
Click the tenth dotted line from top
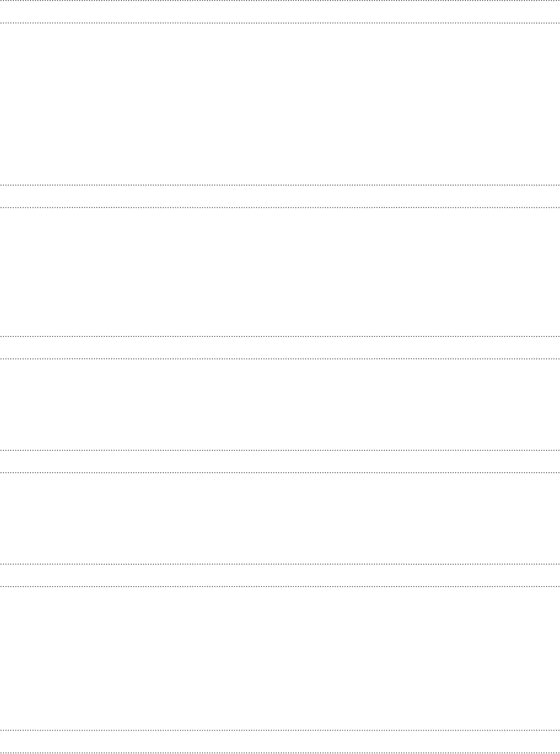(x=280, y=586)
